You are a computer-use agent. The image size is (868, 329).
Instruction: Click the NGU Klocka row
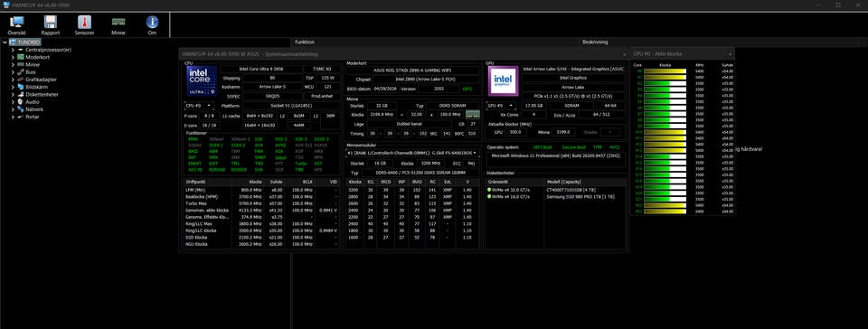[261, 244]
